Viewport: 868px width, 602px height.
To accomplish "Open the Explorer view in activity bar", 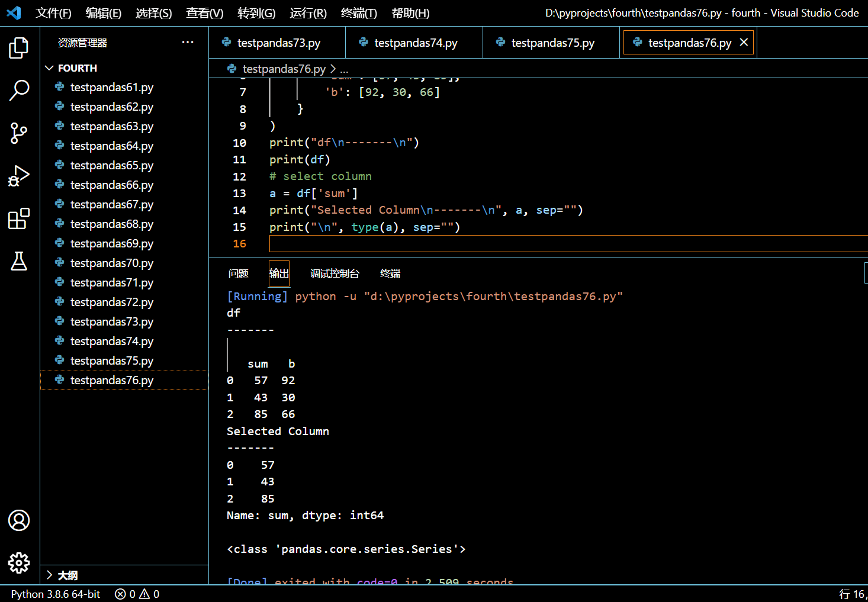I will [x=19, y=48].
